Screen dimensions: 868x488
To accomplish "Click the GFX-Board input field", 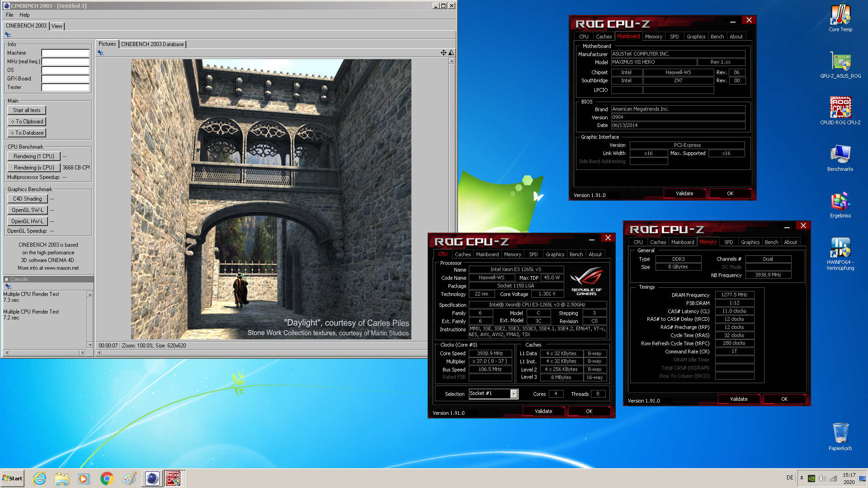I will pos(66,79).
